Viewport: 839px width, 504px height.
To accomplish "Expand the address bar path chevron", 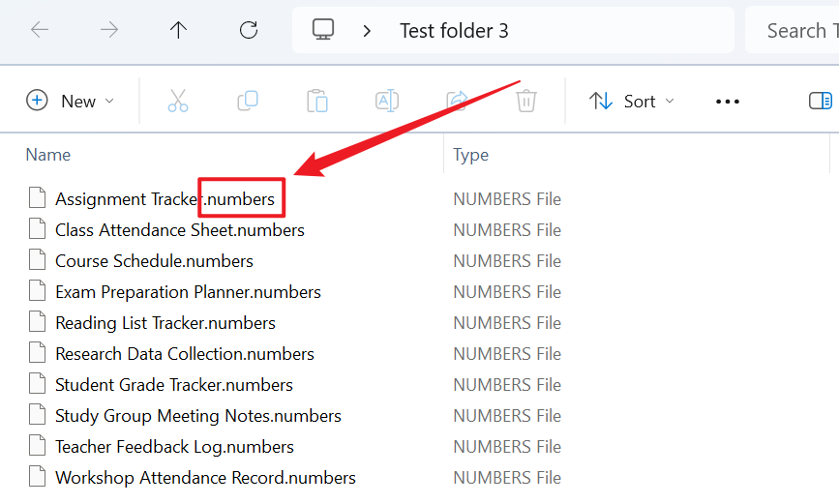I will pyautogui.click(x=367, y=31).
